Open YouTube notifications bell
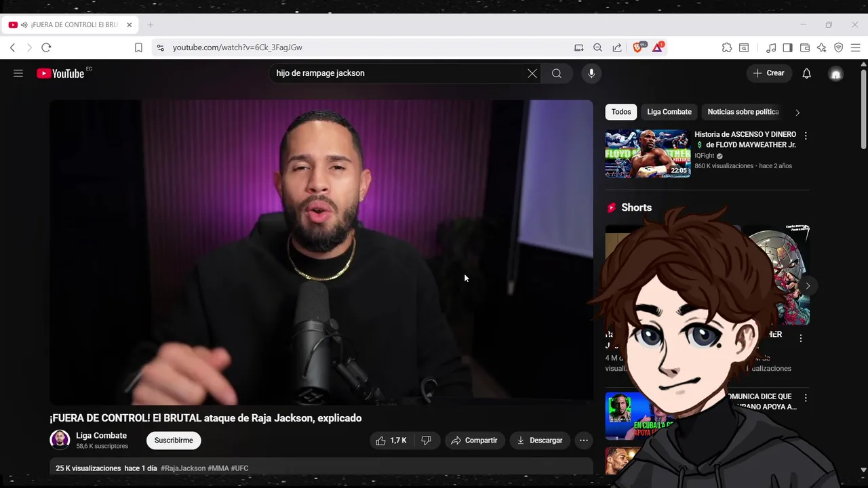Screen dimensions: 868x488 (806, 73)
